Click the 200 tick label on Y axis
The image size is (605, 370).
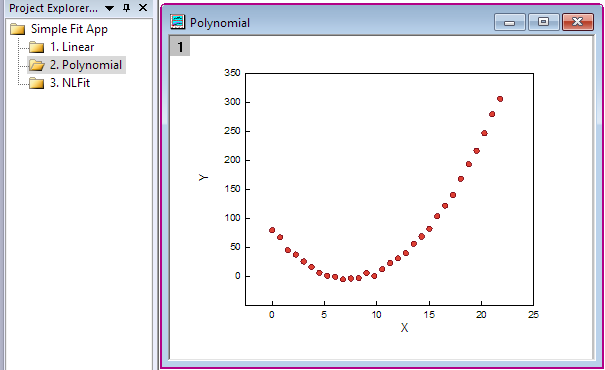pos(232,160)
